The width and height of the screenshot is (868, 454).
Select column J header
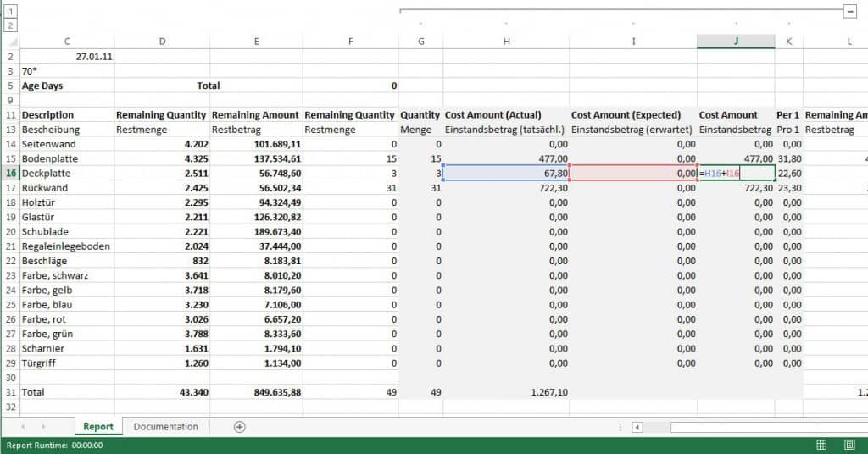736,42
